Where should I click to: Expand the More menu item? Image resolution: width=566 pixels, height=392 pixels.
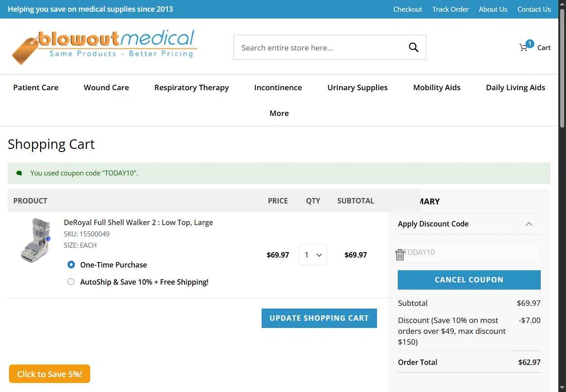pos(279,113)
